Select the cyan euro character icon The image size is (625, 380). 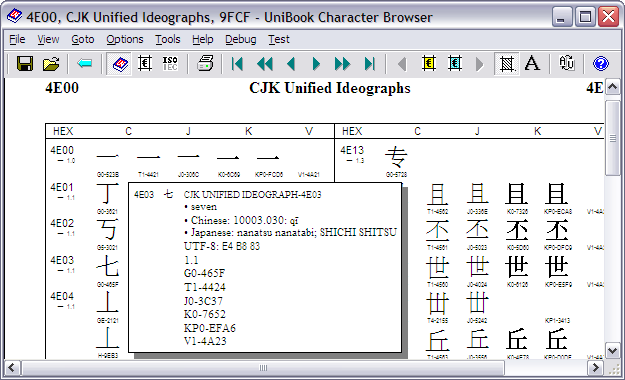tap(455, 64)
